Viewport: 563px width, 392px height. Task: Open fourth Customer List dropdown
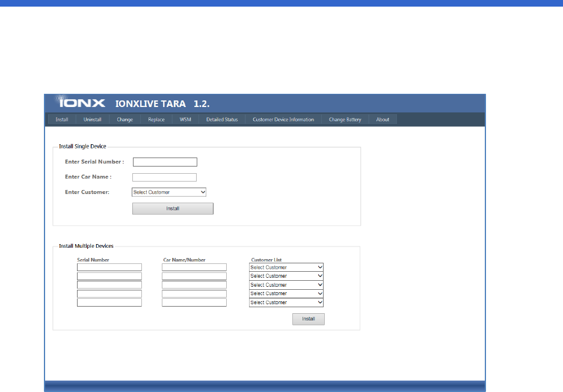point(286,293)
